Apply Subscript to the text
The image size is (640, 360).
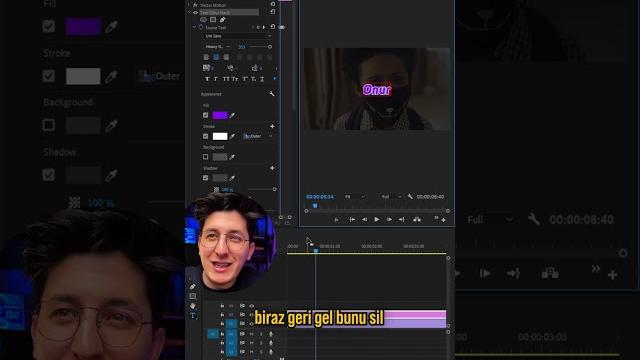[x=253, y=79]
